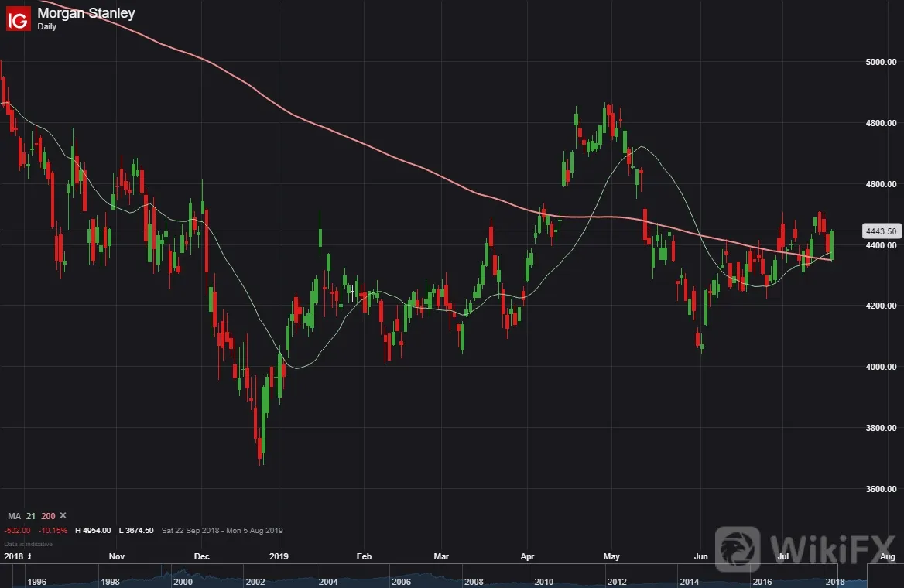
Task: Remove the MA indicator with the X
Action: click(63, 515)
